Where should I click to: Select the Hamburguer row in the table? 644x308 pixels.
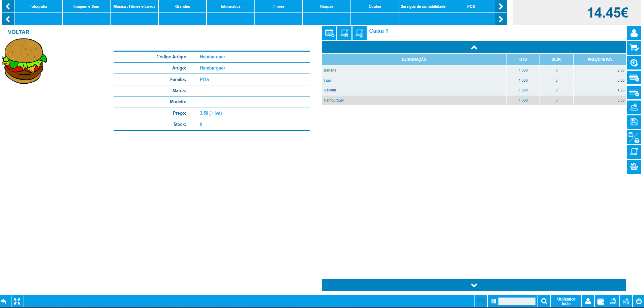(474, 100)
